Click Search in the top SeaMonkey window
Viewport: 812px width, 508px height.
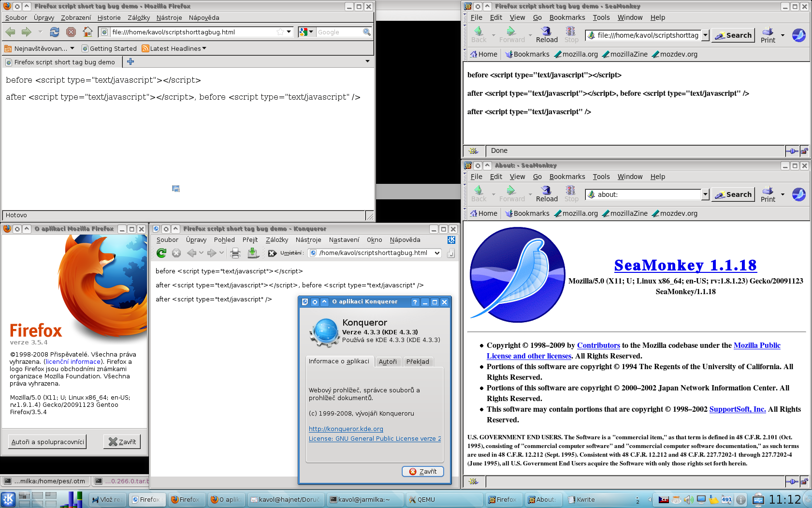pos(733,35)
